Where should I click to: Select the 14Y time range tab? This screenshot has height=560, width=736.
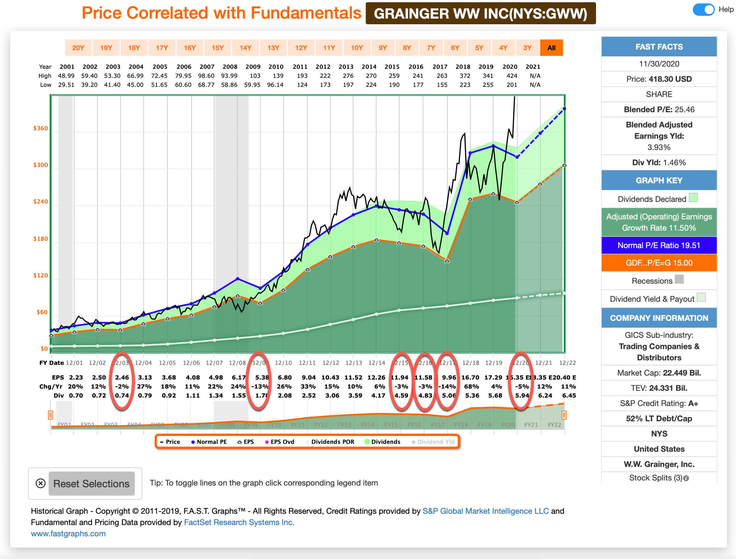(245, 48)
